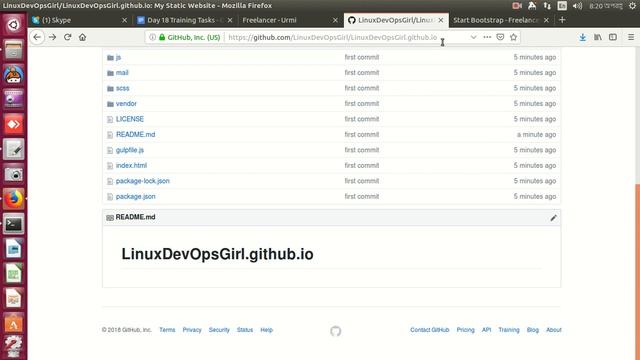Open Terminal from the Ubuntu launcher

coord(13,224)
